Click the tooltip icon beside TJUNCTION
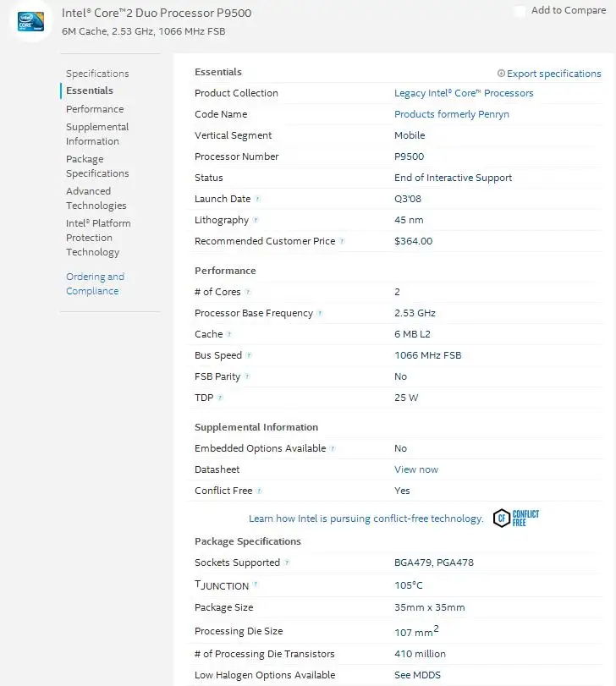Screen dimensions: 616x686 [256, 582]
